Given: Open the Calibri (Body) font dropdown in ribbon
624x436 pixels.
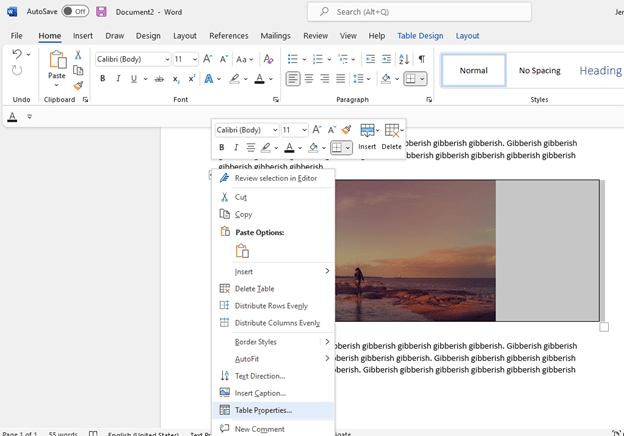Looking at the screenshot, I should [166, 59].
